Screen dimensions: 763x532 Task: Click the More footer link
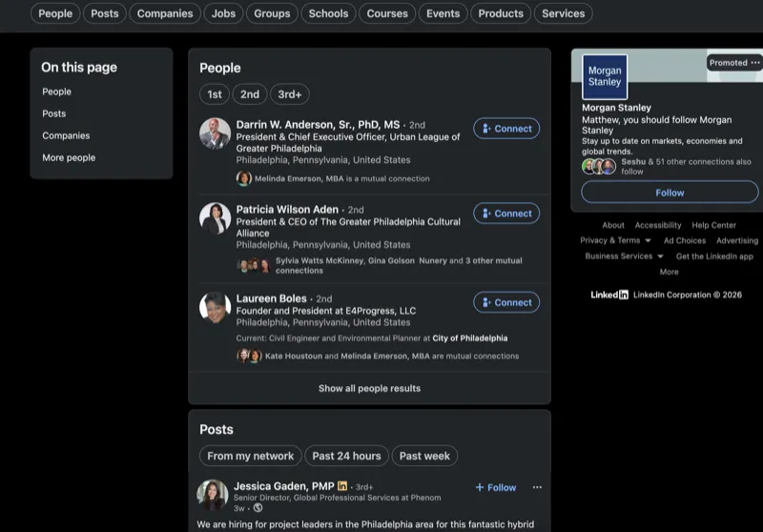tap(670, 272)
